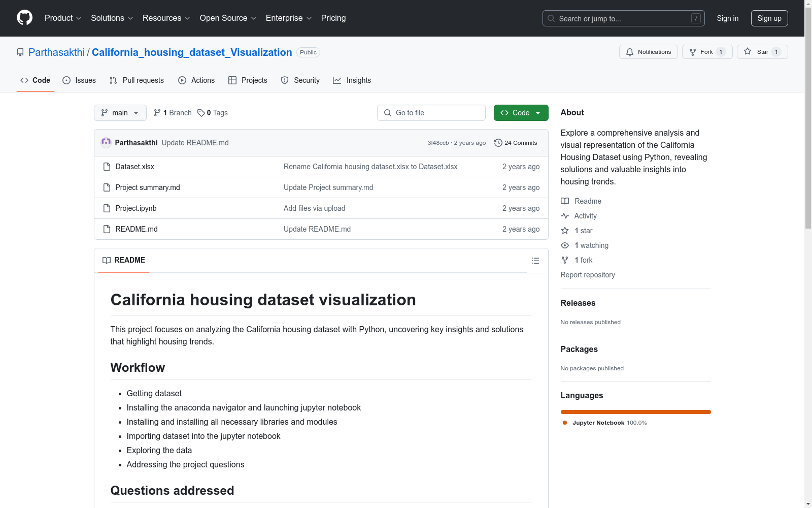Open the Dataset.xlsx file
Image resolution: width=812 pixels, height=508 pixels.
[134, 167]
